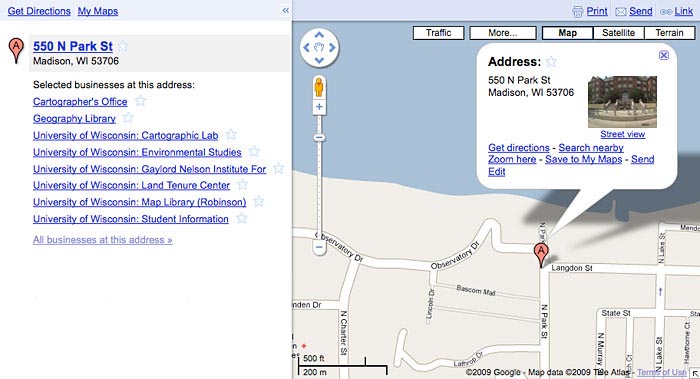The image size is (700, 379).
Task: Star the Geography Library entry
Action: (x=128, y=118)
